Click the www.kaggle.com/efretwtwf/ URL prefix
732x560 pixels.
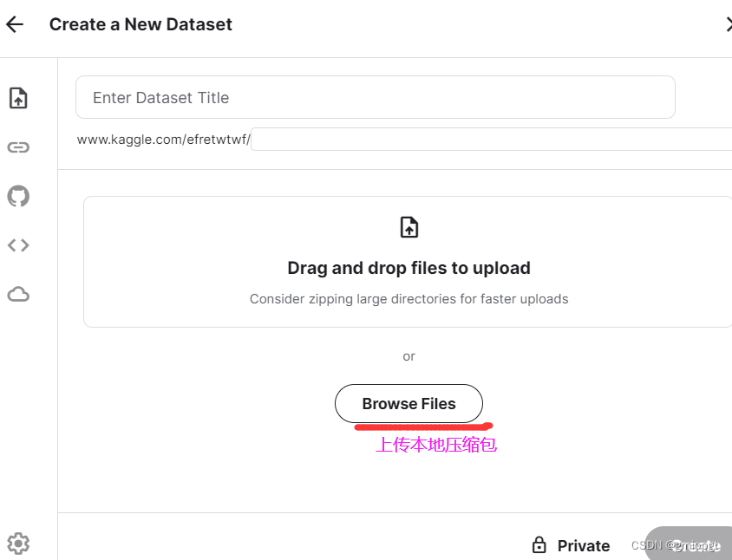(163, 140)
